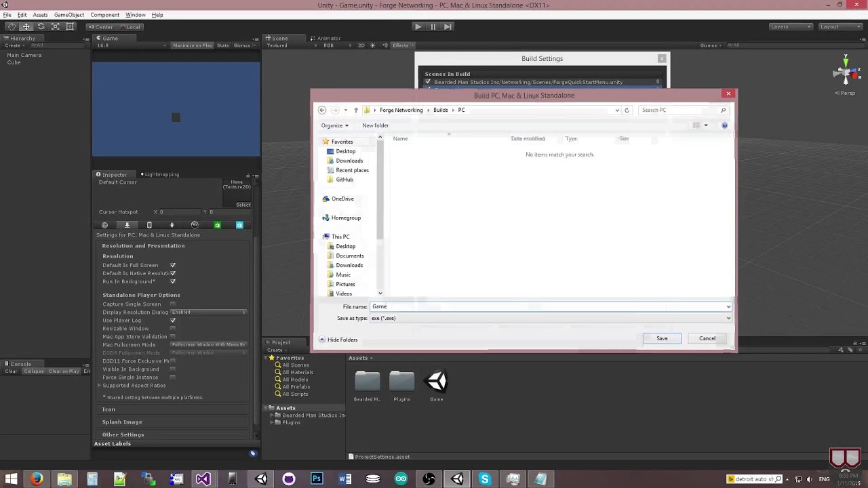This screenshot has height=488, width=868.
Task: Open the blue Windows Phone settings tab
Action: click(x=239, y=225)
